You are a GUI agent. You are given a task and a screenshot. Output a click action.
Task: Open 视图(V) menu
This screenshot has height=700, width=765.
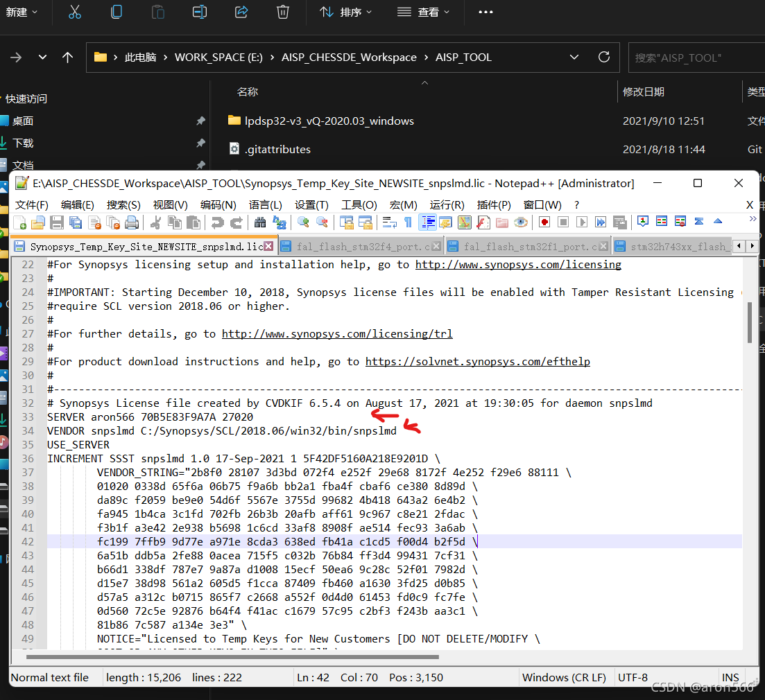(x=171, y=205)
